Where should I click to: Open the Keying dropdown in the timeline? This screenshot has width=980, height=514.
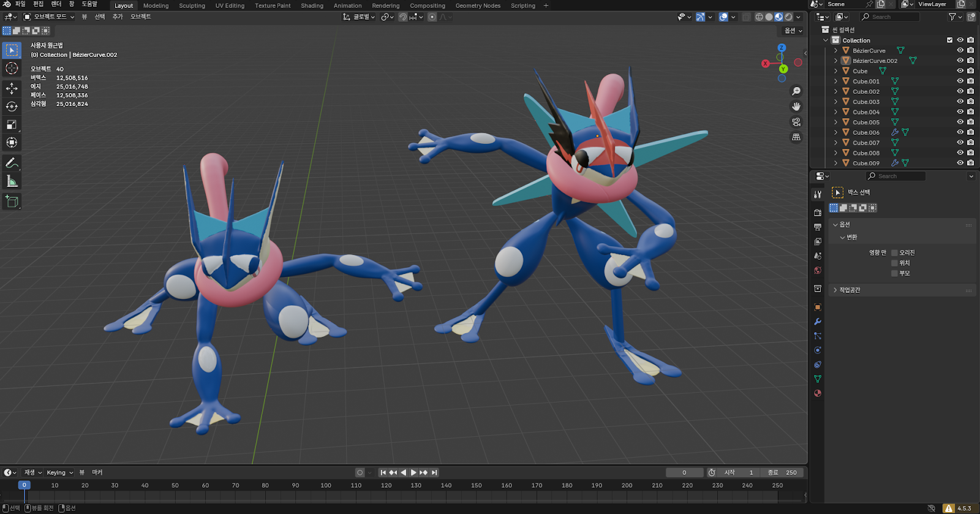pos(60,472)
